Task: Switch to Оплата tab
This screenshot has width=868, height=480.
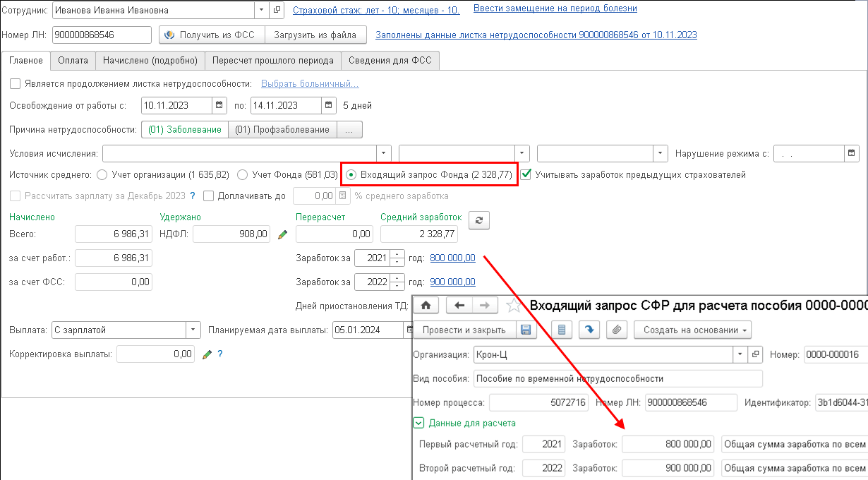Action: pos(73,61)
